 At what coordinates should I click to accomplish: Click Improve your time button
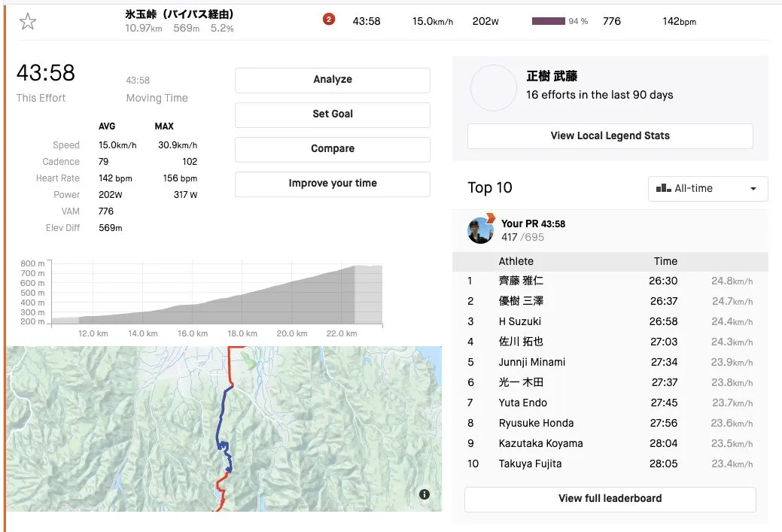point(332,184)
